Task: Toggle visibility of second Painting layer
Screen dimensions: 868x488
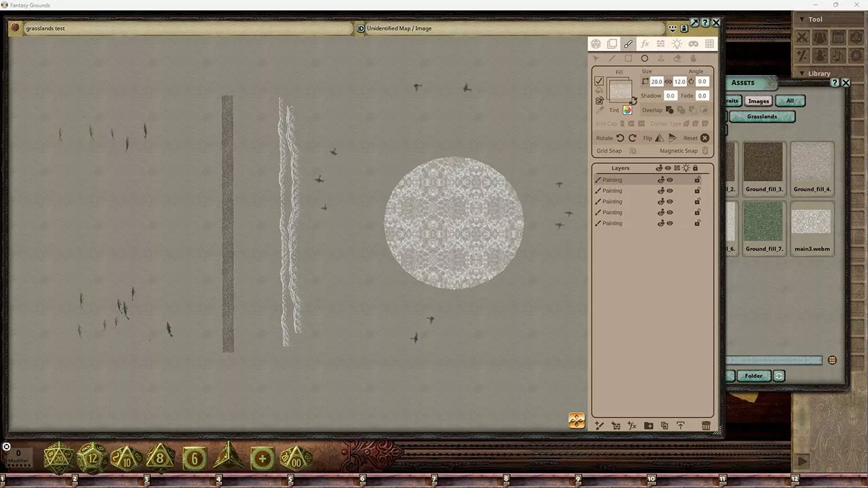Action: coord(670,191)
